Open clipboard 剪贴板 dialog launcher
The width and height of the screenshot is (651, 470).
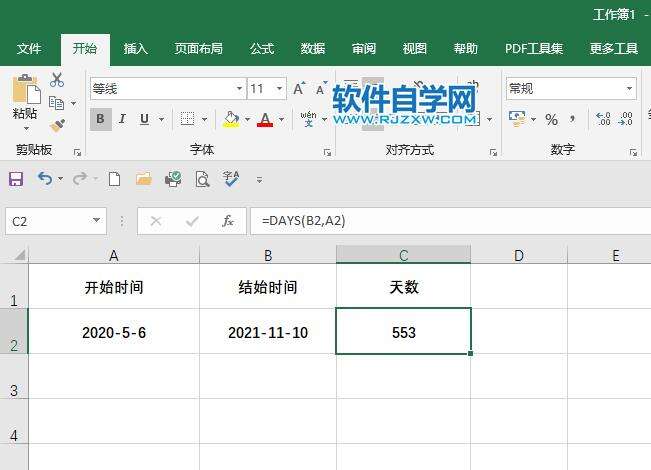pyautogui.click(x=77, y=153)
